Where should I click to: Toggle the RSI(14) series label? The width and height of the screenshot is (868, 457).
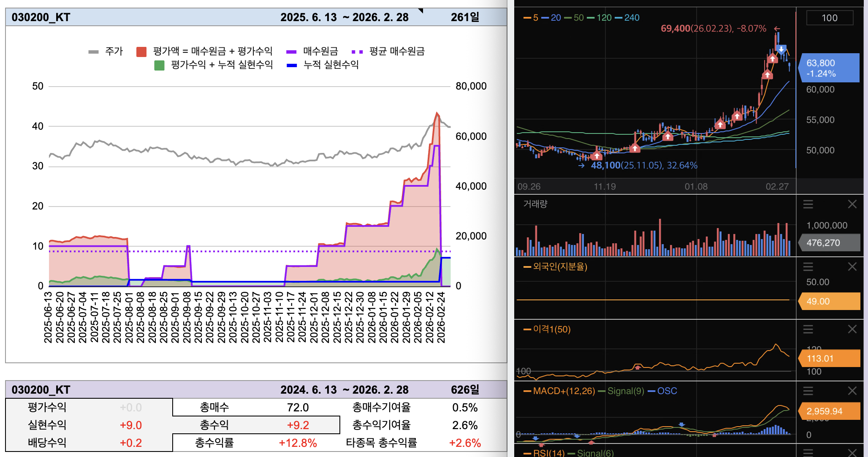coord(544,453)
